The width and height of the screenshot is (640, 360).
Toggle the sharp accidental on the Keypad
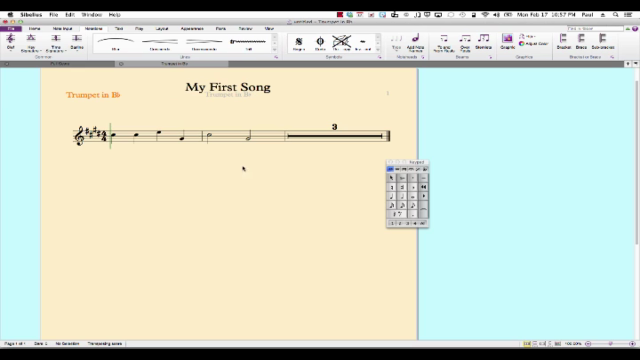tap(402, 187)
